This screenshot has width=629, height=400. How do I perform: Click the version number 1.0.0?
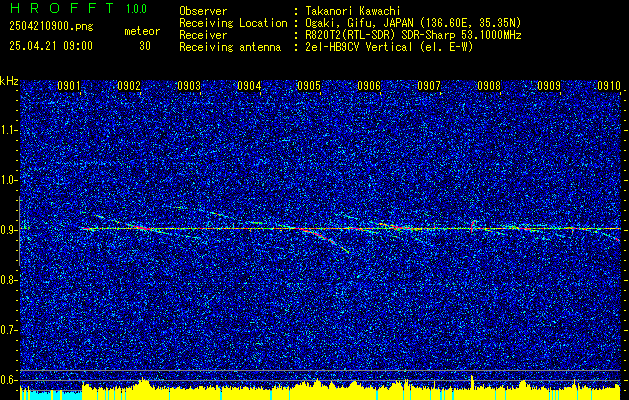point(136,9)
